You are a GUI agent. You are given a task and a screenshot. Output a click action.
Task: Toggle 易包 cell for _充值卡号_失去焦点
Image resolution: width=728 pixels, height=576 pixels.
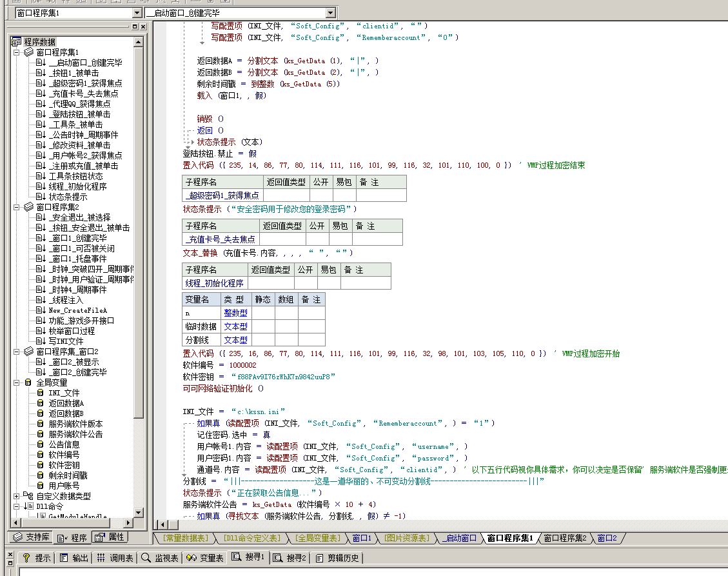[340, 239]
